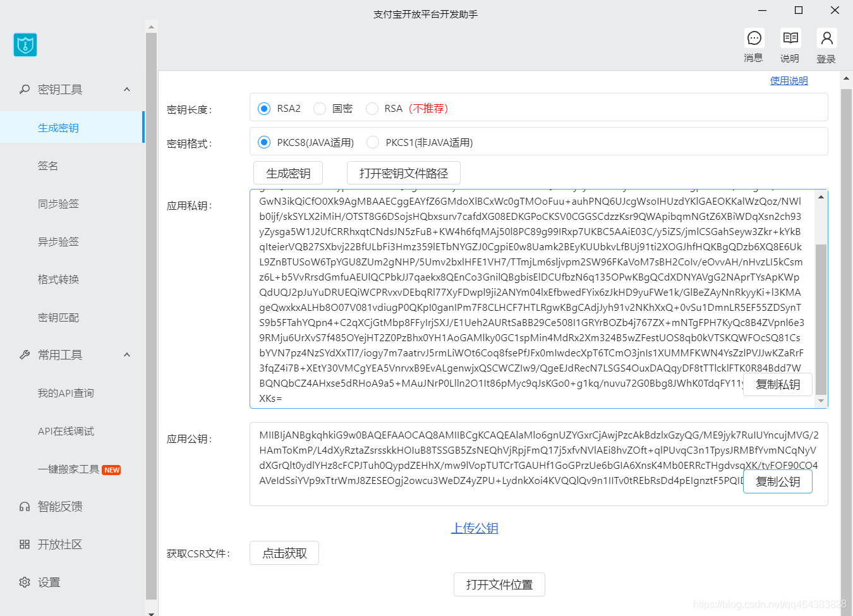Image resolution: width=853 pixels, height=616 pixels.
Task: Click the NEW badge on 一键搬家工具
Action: [112, 470]
